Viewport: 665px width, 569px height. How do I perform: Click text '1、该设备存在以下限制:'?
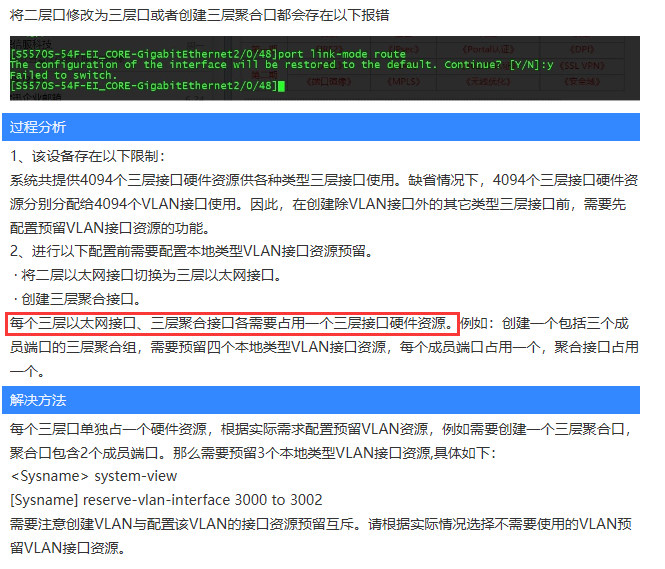87,156
